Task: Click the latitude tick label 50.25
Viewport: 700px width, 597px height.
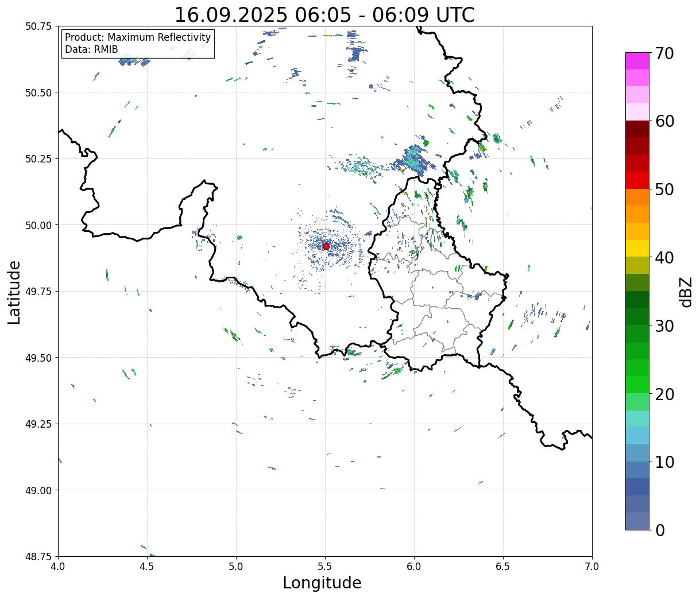Action: click(x=38, y=159)
